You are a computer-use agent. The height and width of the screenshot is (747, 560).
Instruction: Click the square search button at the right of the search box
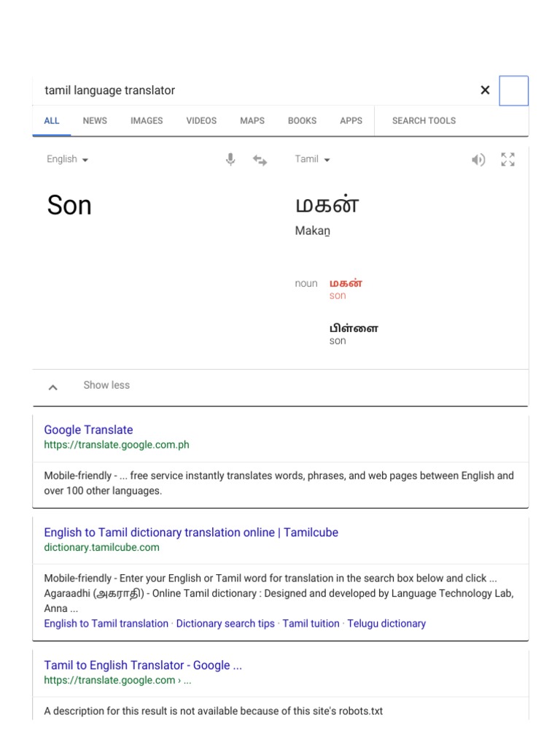click(513, 90)
